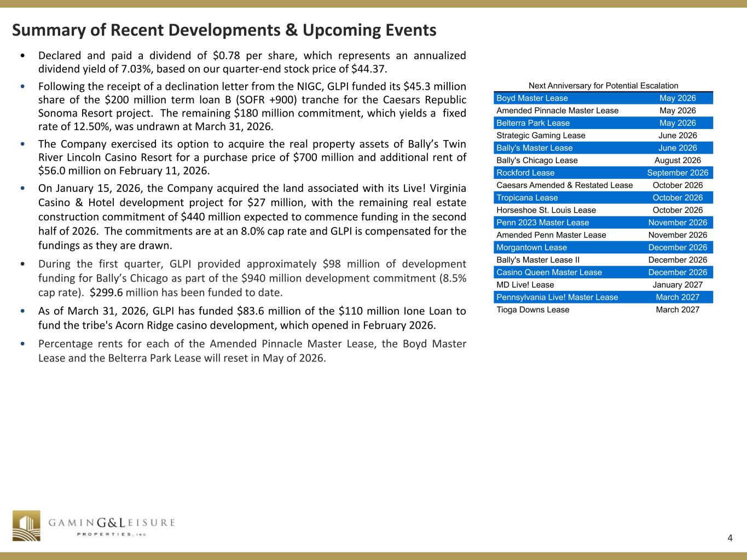The image size is (747, 560).
Task: Select the Belterra Park Lease row
Action: click(x=603, y=123)
